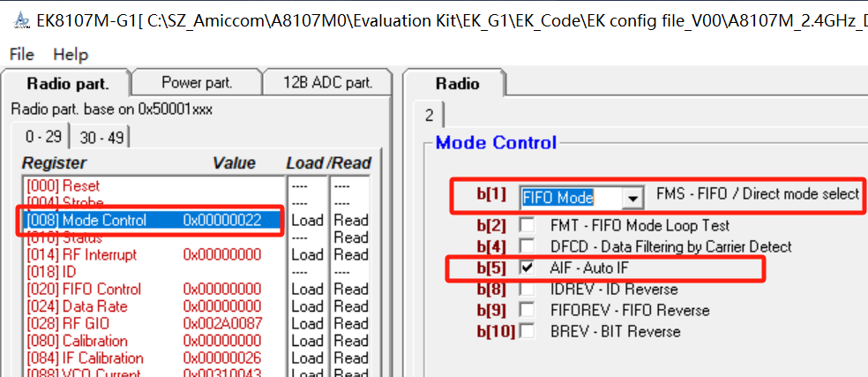Open the FMS FIFO Mode dropdown
The image size is (868, 377).
[633, 198]
